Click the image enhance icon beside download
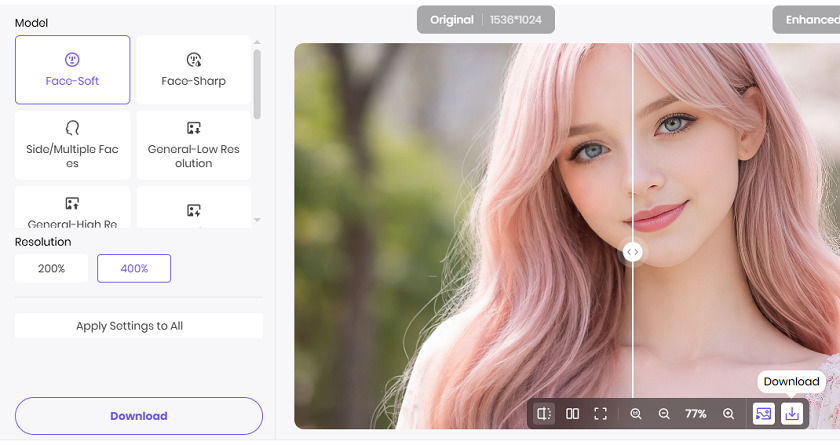 point(763,413)
